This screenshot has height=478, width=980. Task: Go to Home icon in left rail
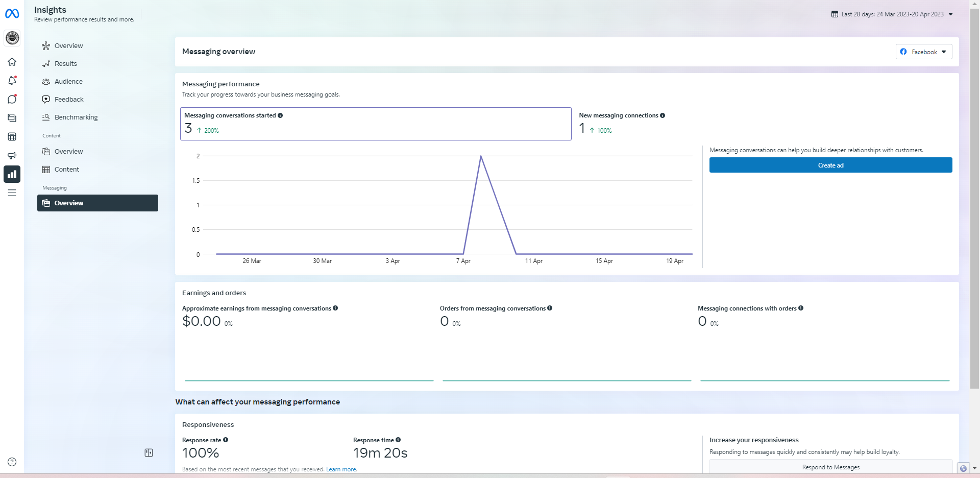[12, 62]
